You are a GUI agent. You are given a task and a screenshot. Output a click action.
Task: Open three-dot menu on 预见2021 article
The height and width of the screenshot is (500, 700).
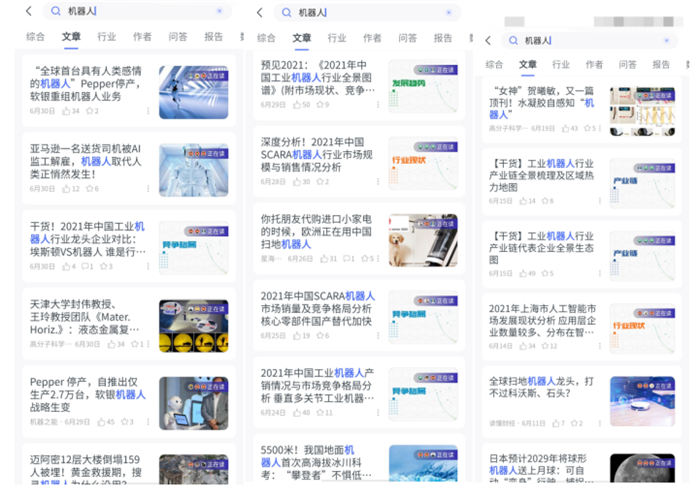pos(377,104)
